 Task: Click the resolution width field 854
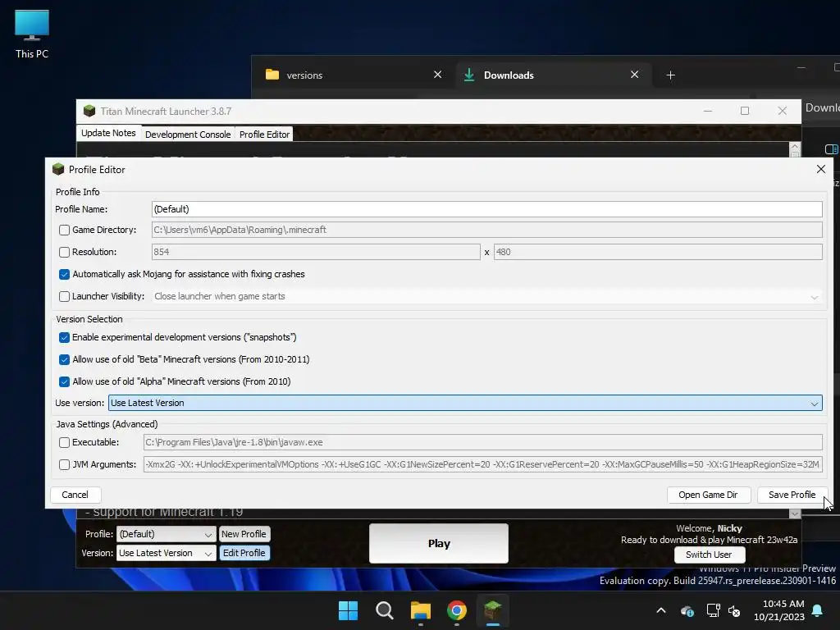click(x=316, y=252)
